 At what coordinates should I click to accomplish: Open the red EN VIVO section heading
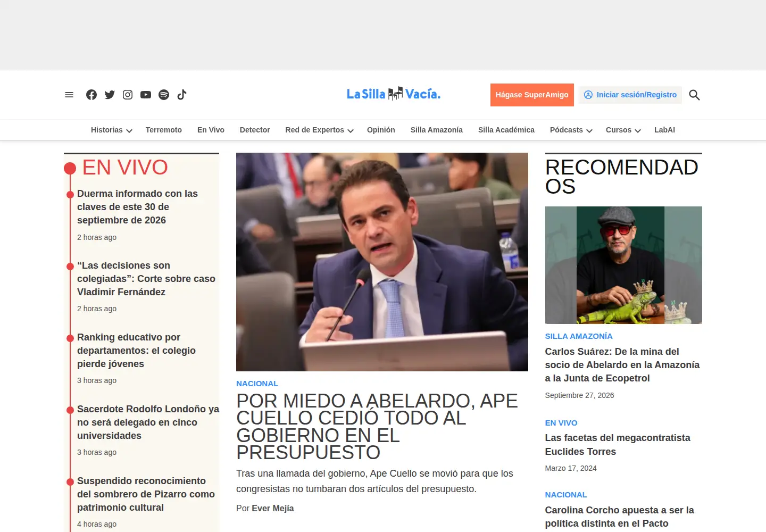click(x=125, y=168)
